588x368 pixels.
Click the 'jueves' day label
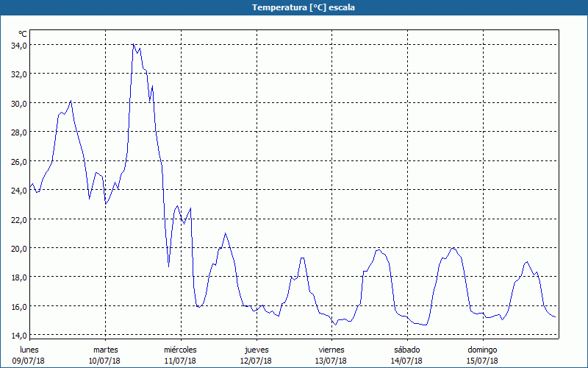(x=257, y=350)
